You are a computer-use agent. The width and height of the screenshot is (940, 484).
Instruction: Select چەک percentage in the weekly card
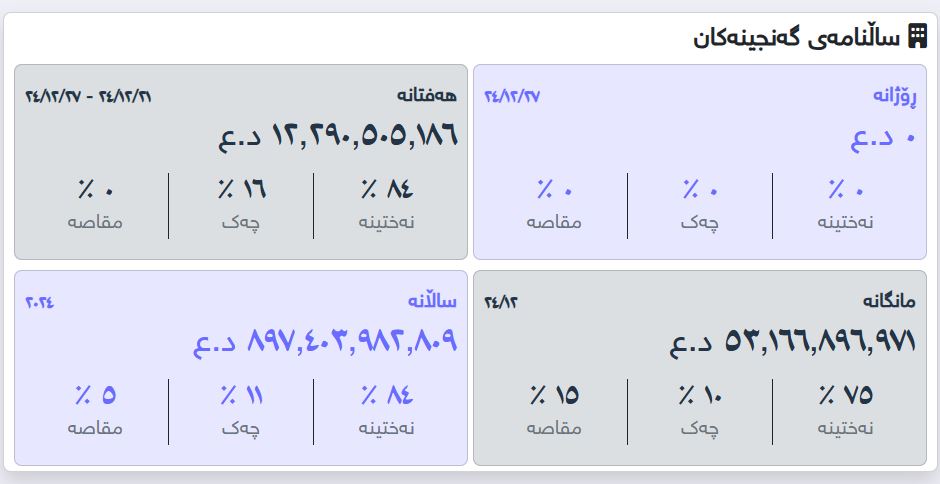point(241,189)
